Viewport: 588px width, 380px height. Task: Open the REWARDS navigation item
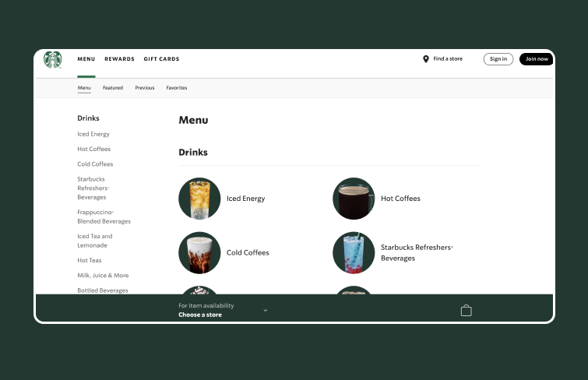[x=119, y=59]
